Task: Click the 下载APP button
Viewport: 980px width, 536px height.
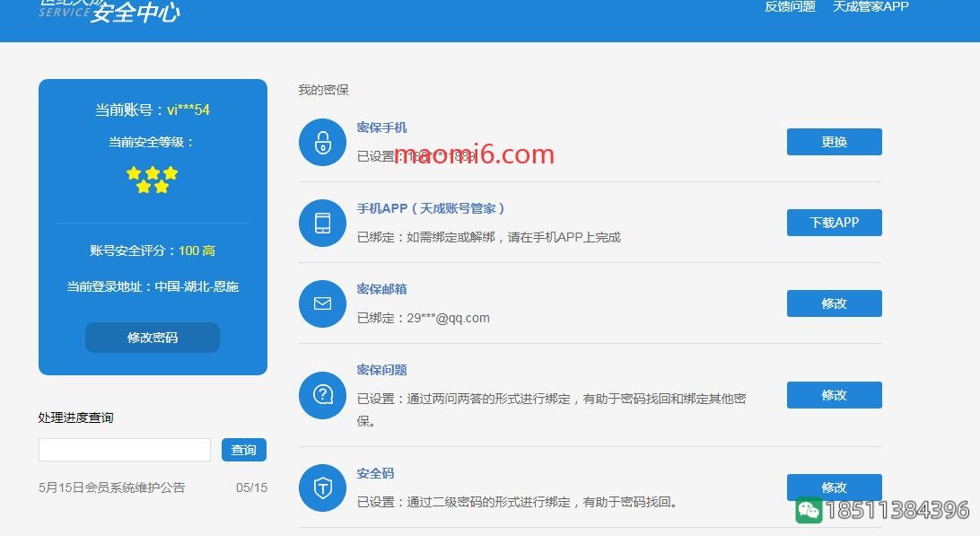Action: pyautogui.click(x=834, y=223)
